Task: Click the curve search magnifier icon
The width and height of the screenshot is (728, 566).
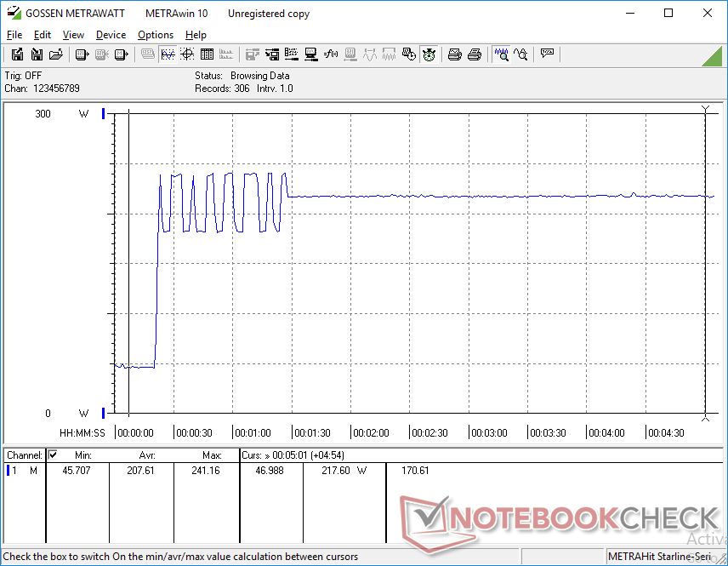Action: coord(521,54)
